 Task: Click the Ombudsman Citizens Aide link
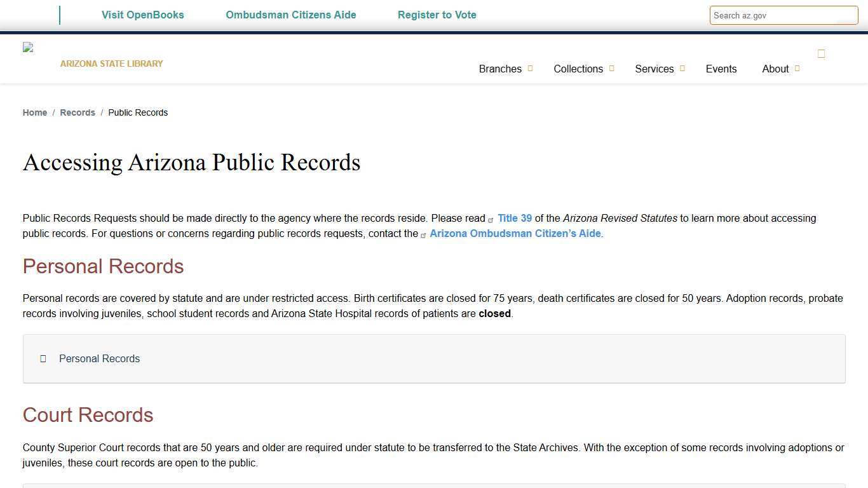click(x=290, y=15)
